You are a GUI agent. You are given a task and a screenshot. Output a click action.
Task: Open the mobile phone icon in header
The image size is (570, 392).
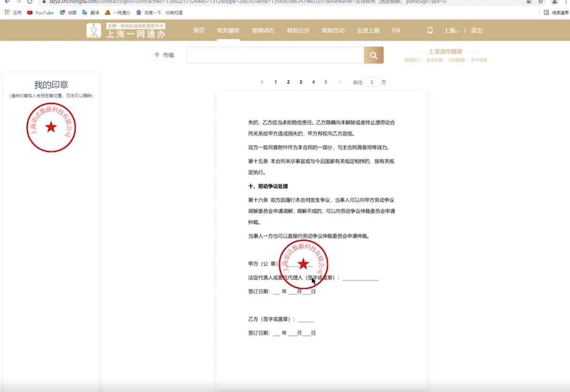430,30
